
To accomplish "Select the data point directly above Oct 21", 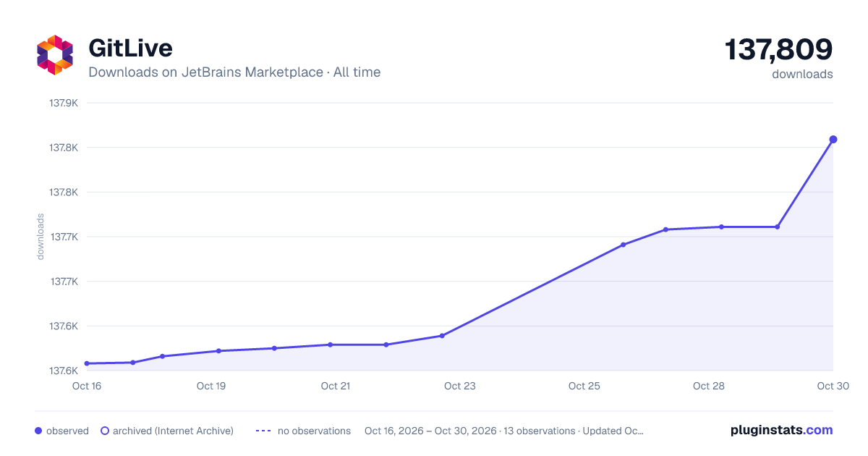I will [x=330, y=345].
